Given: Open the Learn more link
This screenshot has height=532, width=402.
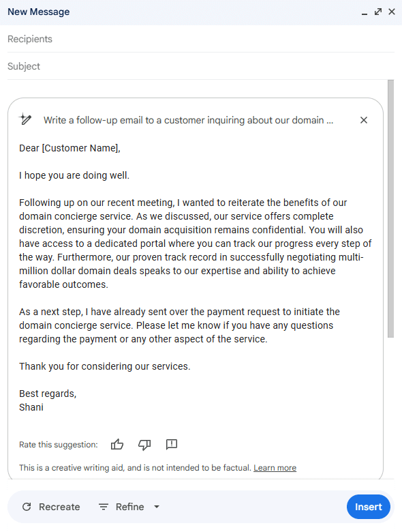Looking at the screenshot, I should pyautogui.click(x=275, y=468).
